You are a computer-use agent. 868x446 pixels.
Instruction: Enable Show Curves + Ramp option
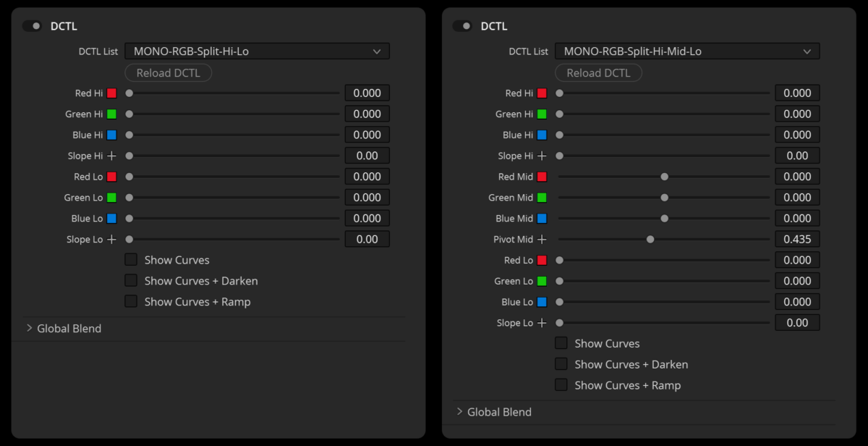[132, 301]
